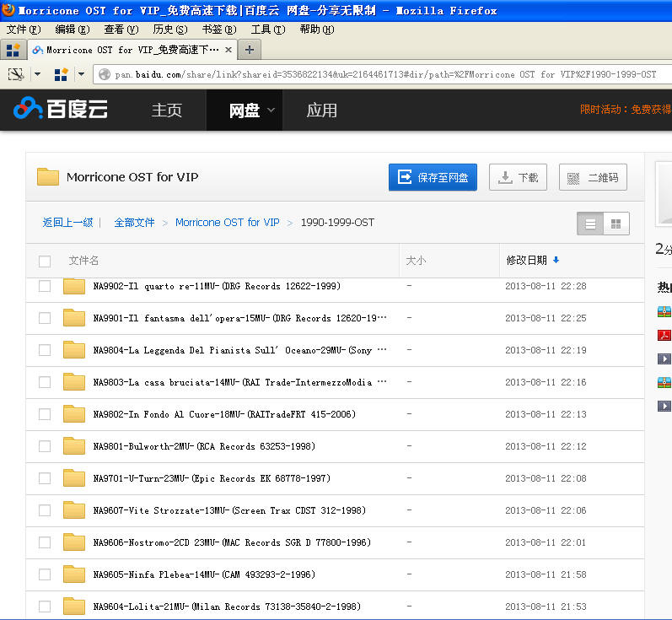The height and width of the screenshot is (620, 672).
Task: Switch to list view
Action: (590, 224)
